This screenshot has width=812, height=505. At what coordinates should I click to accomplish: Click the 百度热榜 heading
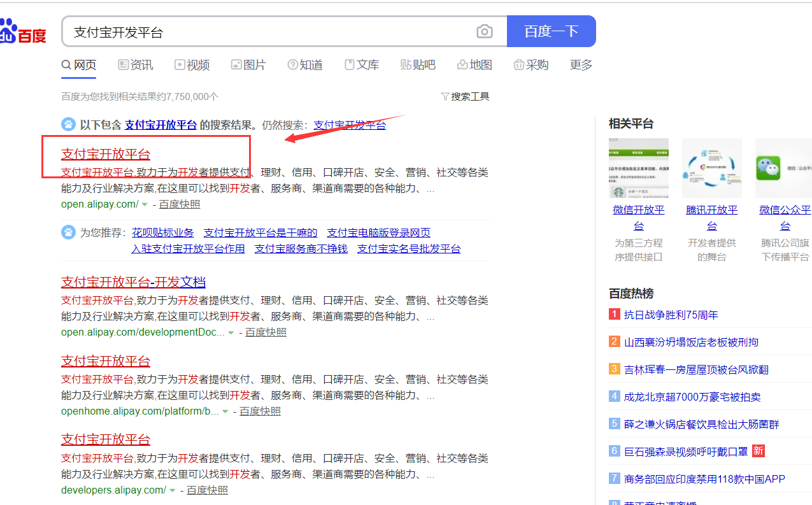coord(631,294)
